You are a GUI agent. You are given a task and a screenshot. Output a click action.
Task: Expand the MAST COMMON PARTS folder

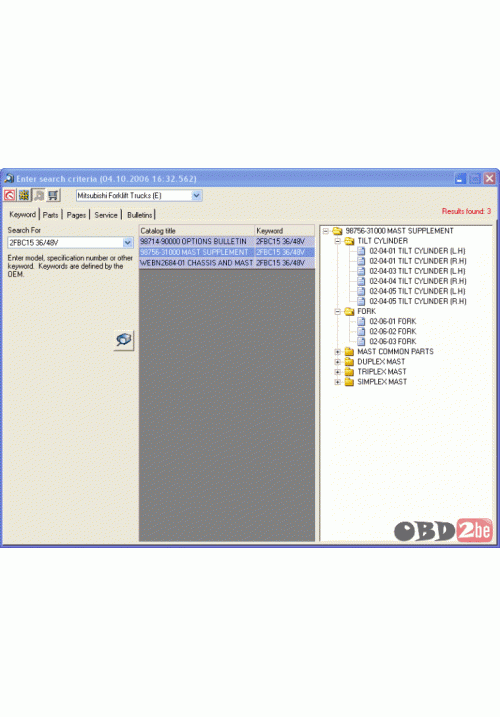(x=338, y=352)
